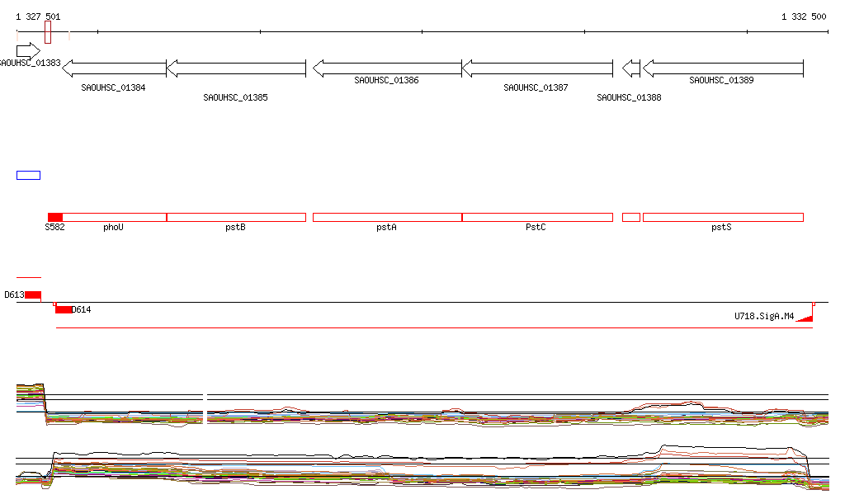This screenshot has height=504, width=845.
Task: Click the filled red S582 segment
Action: tap(55, 218)
